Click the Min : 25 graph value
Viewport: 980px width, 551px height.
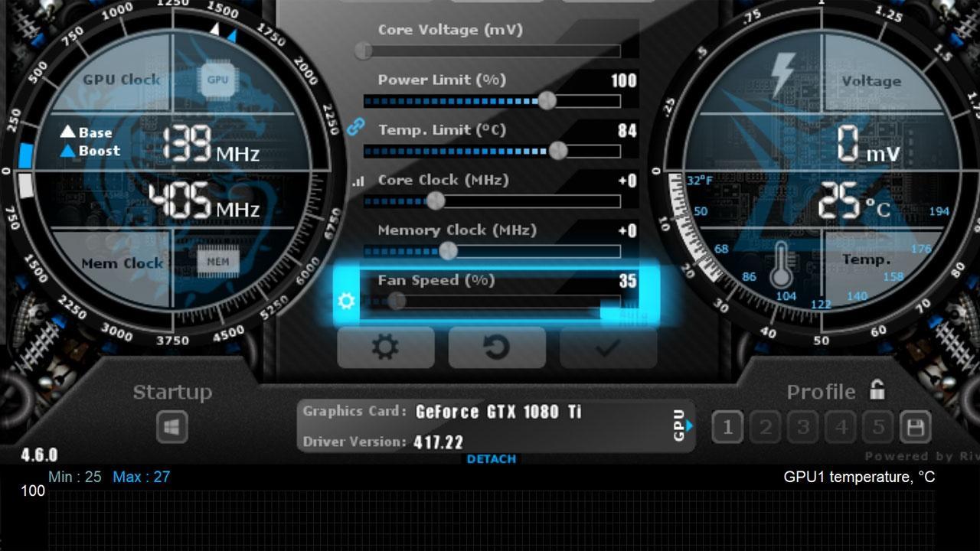coord(74,477)
